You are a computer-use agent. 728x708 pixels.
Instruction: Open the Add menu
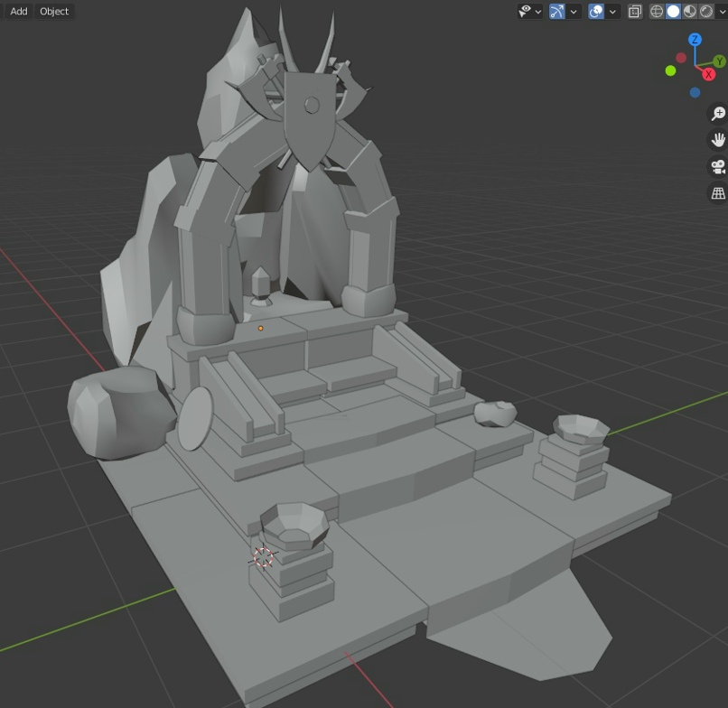18,11
